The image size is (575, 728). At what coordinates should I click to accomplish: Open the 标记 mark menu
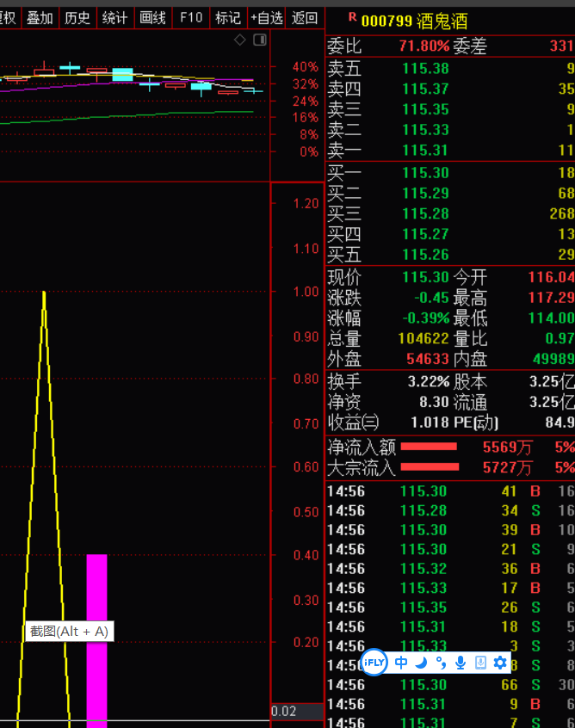[x=228, y=18]
